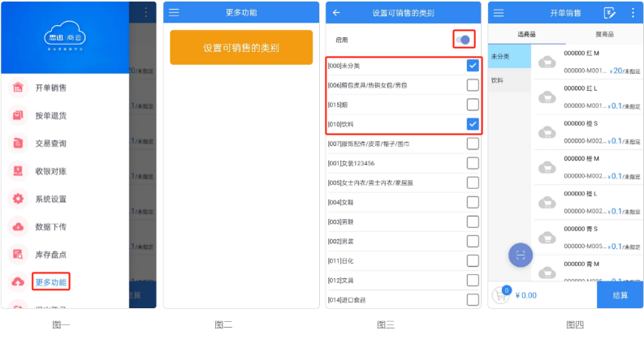644x339 pixels.
Task: Click the back arrow on 设置可销售的类别 screen
Action: click(336, 13)
